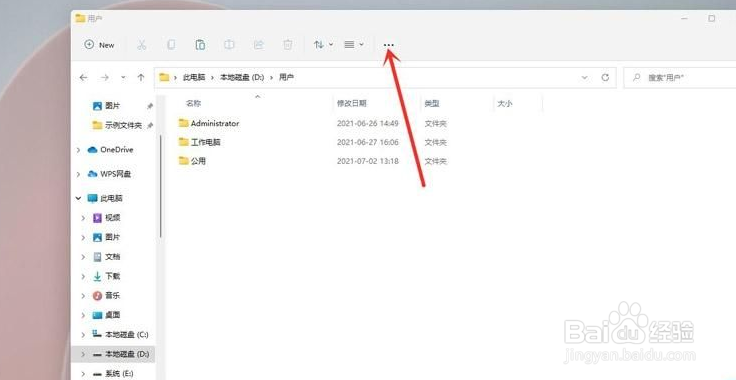Screen dimensions: 736x380
Task: Click the Share icon in toolbar
Action: pyautogui.click(x=258, y=45)
